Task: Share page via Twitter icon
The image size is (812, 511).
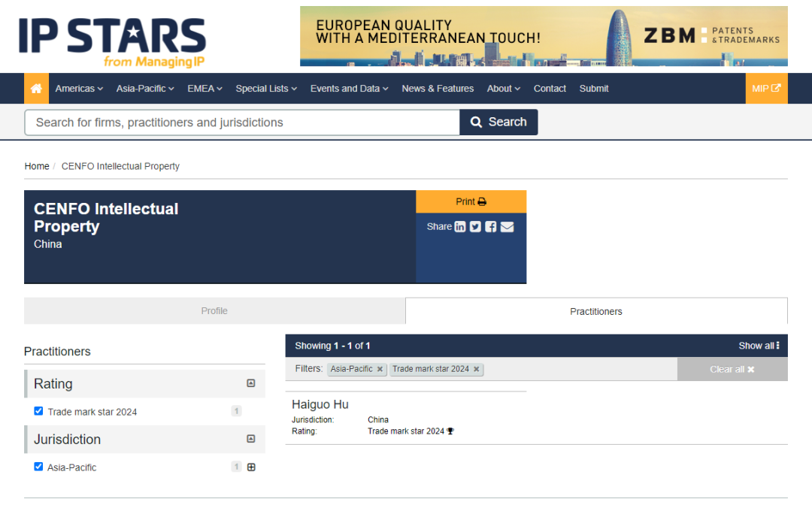Action: click(x=475, y=227)
